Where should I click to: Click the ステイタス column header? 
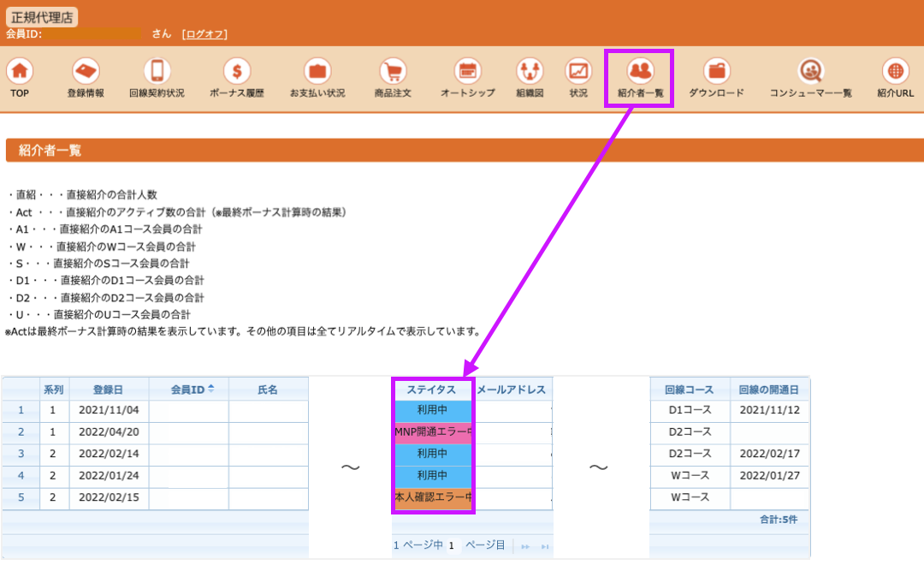point(431,390)
